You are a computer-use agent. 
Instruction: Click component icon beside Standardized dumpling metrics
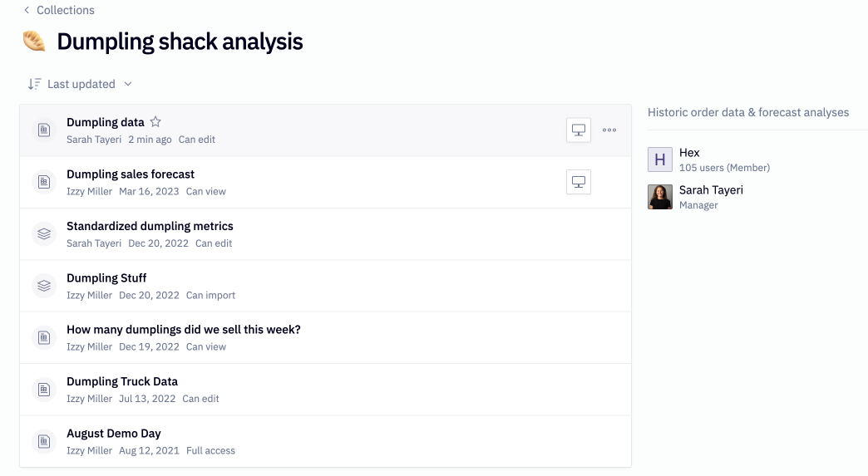[44, 234]
